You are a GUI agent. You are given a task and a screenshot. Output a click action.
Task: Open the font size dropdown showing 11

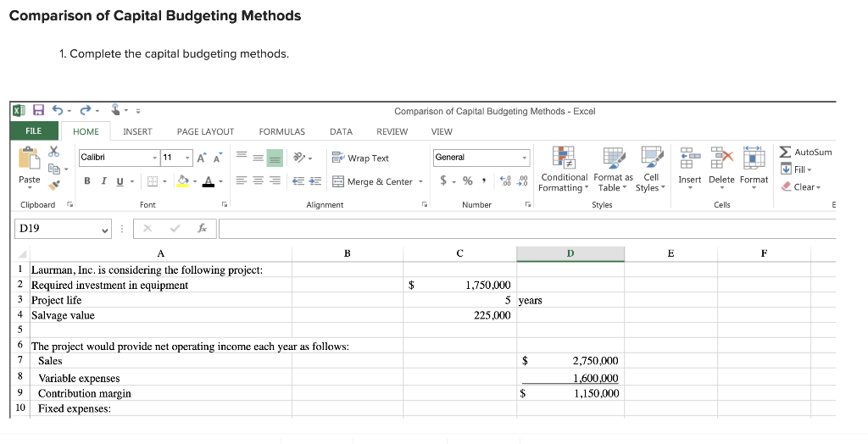[187, 158]
